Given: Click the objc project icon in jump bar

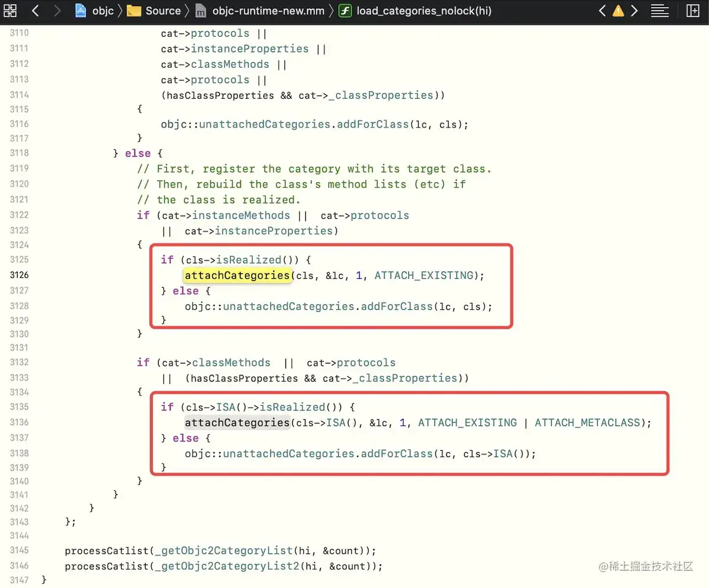Looking at the screenshot, I should click(82, 11).
